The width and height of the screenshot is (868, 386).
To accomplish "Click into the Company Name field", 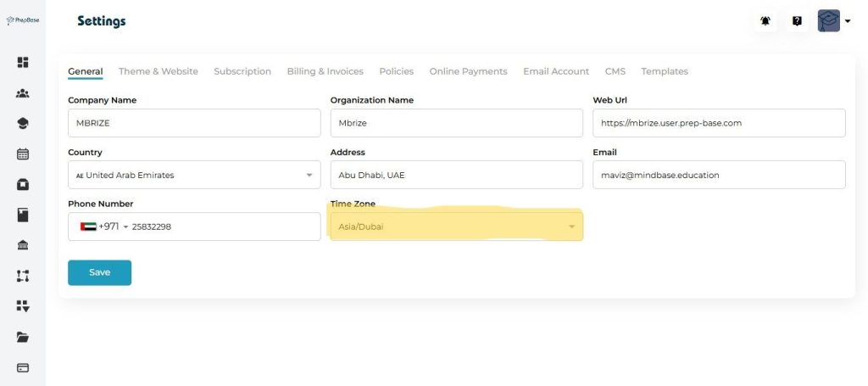I will coord(193,123).
